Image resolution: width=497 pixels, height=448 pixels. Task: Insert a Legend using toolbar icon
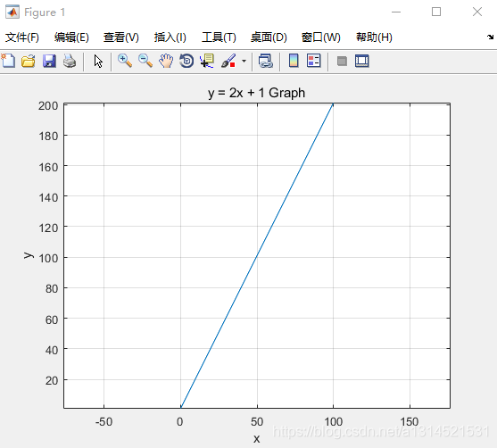coord(314,61)
